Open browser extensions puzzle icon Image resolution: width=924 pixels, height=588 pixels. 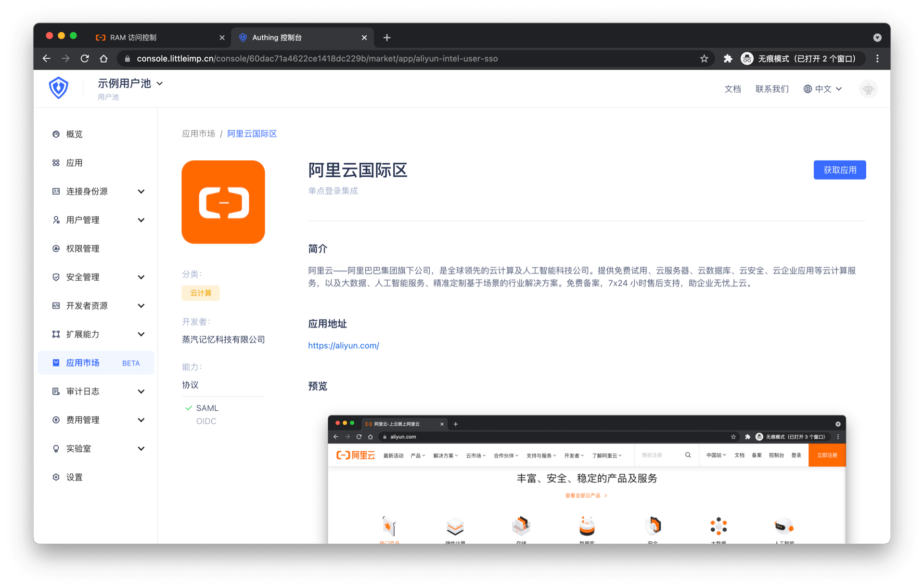pos(728,58)
